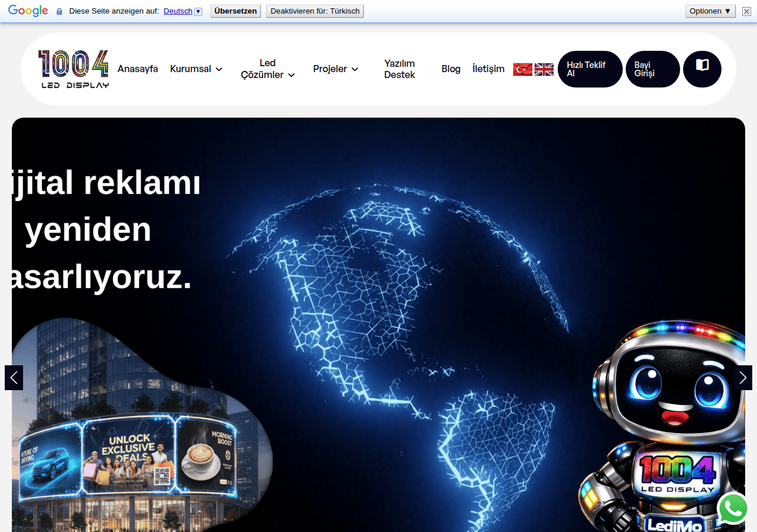Open the Blog page
The image size is (757, 532).
click(x=451, y=69)
